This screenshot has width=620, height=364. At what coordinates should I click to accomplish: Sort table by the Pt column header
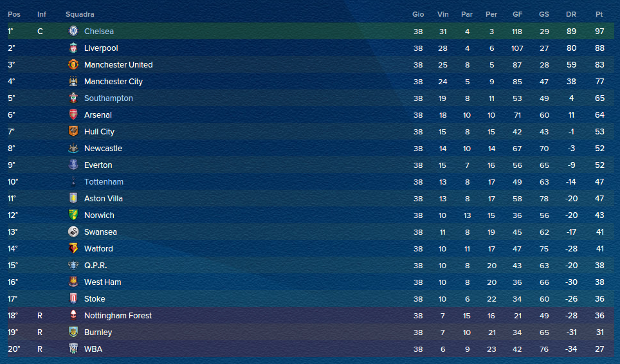(x=599, y=14)
